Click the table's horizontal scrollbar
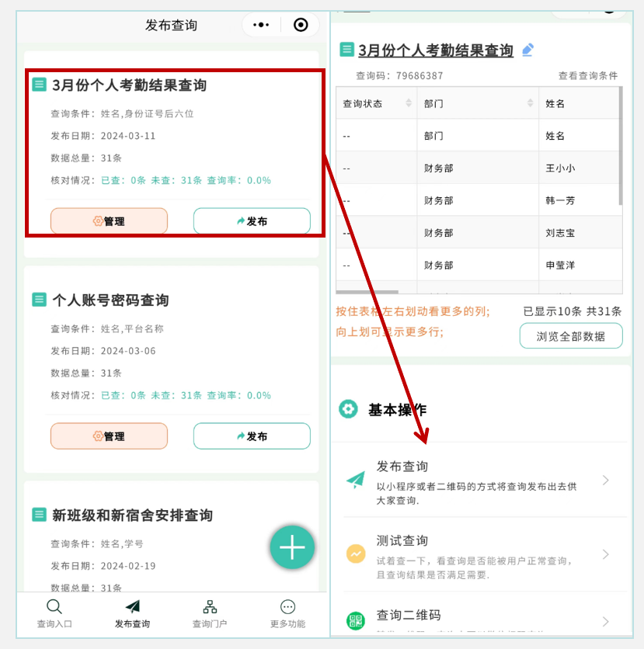 (367, 292)
